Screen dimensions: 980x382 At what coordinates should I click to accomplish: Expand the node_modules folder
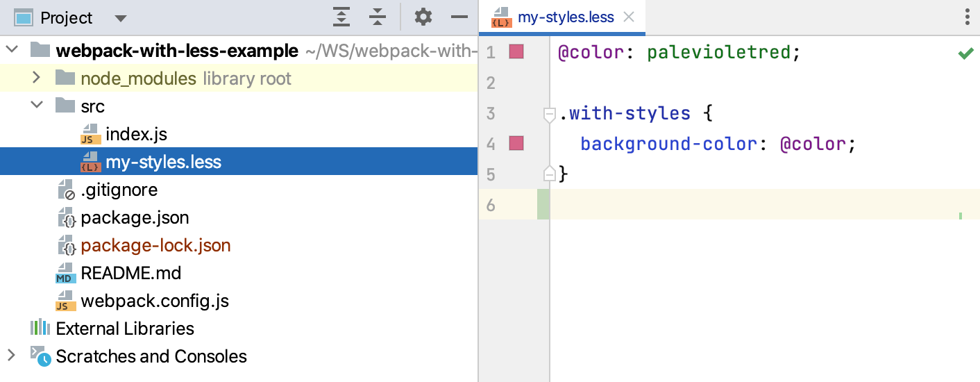click(37, 78)
